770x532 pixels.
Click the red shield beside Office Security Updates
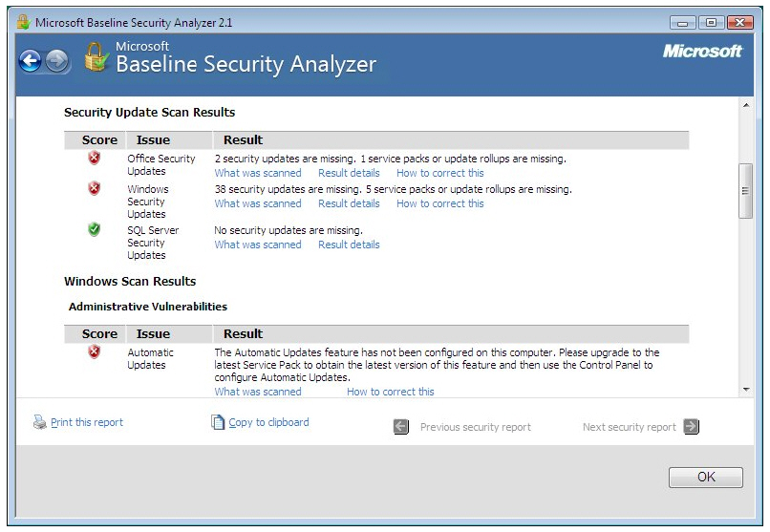pos(95,158)
